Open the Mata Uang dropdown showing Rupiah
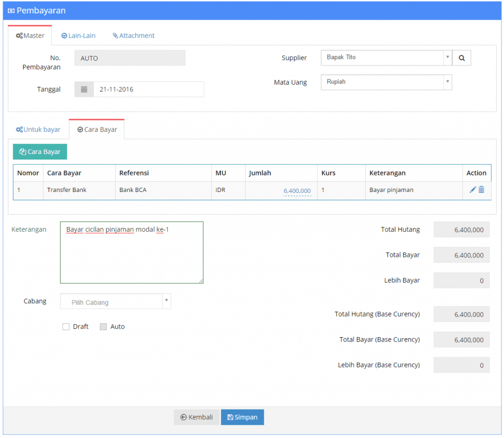This screenshot has height=438, width=504. pos(386,82)
